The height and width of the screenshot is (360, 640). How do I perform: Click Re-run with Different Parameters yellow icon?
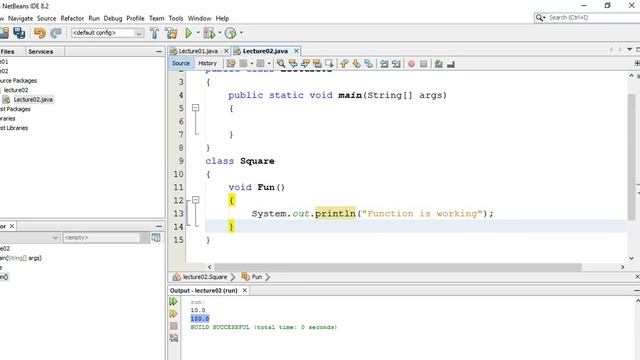click(173, 313)
